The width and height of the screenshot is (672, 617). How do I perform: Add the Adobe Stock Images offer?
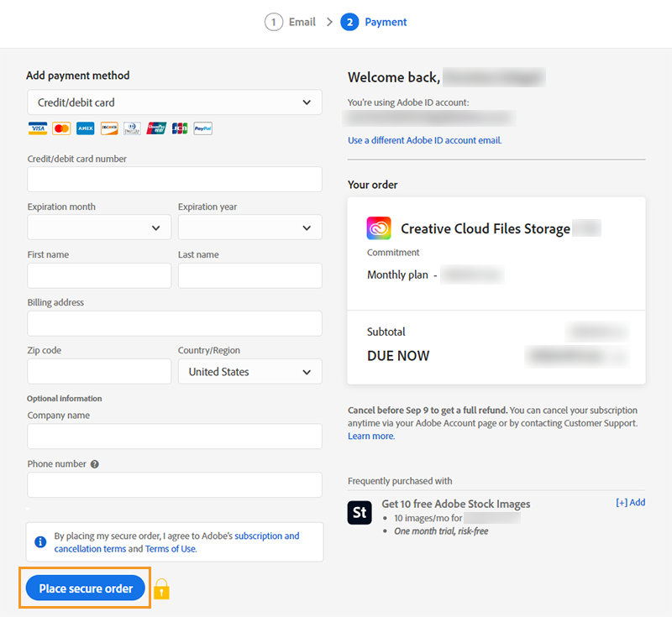pyautogui.click(x=630, y=503)
